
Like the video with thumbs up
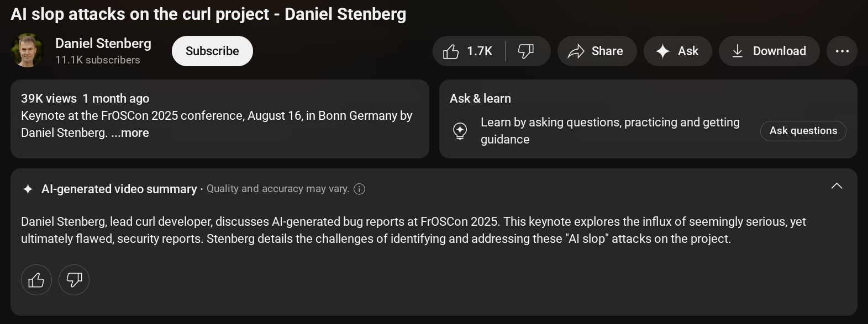(468, 51)
